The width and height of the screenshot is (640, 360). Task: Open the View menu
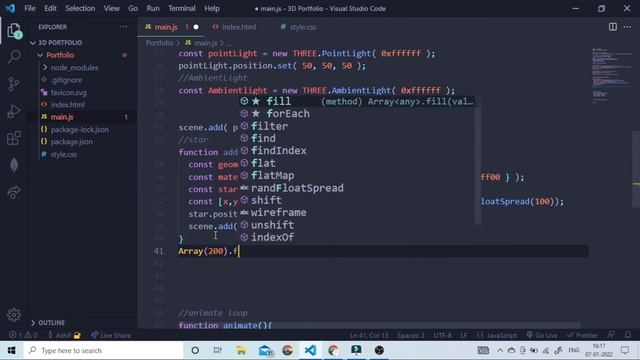point(111,8)
